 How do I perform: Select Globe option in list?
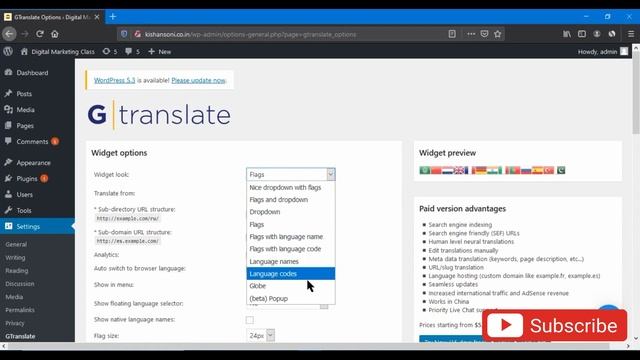point(291,286)
